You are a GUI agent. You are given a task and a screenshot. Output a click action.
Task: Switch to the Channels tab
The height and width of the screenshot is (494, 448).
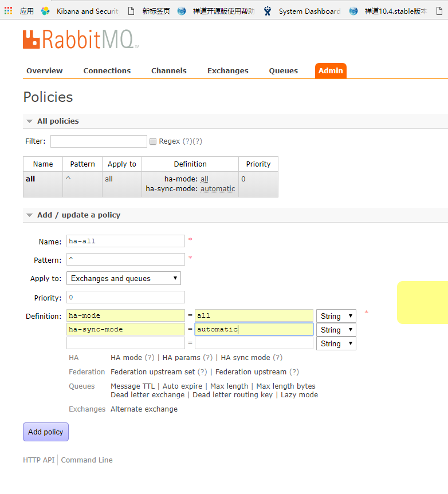pyautogui.click(x=168, y=70)
